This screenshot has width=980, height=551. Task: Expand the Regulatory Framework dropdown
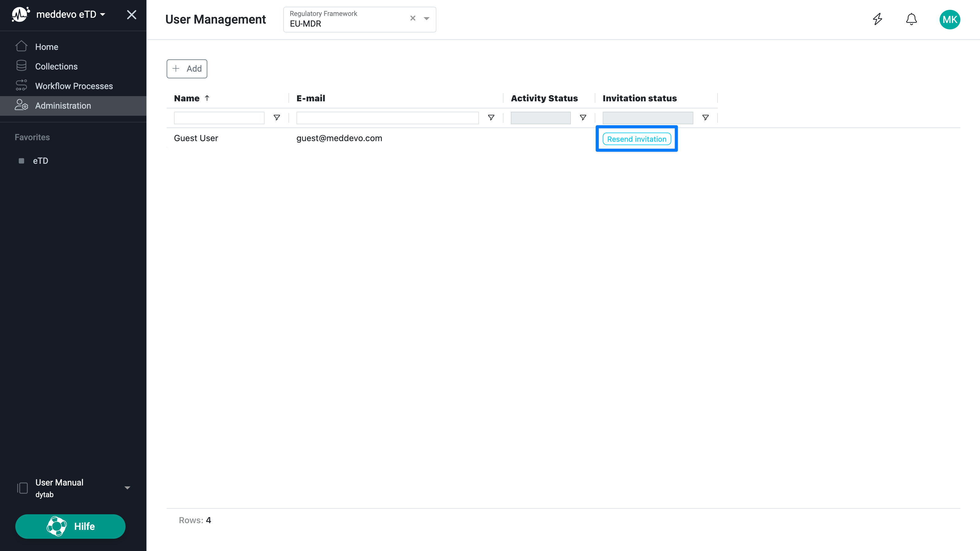pos(427,19)
